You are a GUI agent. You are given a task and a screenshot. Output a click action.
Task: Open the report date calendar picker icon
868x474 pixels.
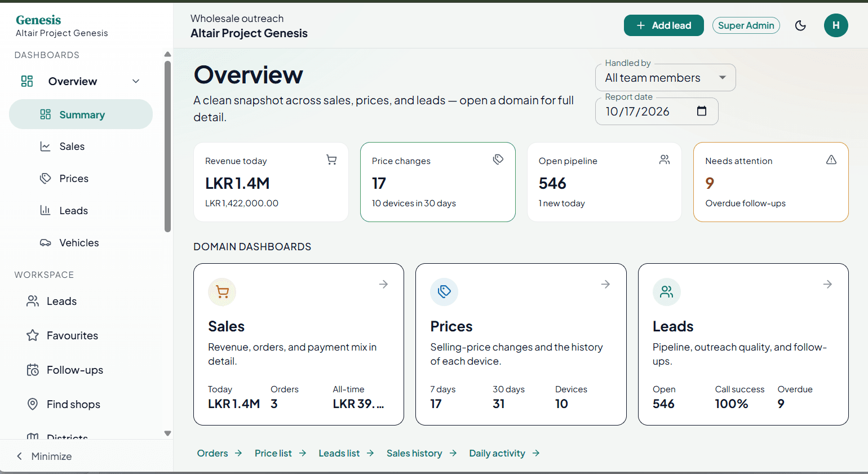[x=702, y=111]
